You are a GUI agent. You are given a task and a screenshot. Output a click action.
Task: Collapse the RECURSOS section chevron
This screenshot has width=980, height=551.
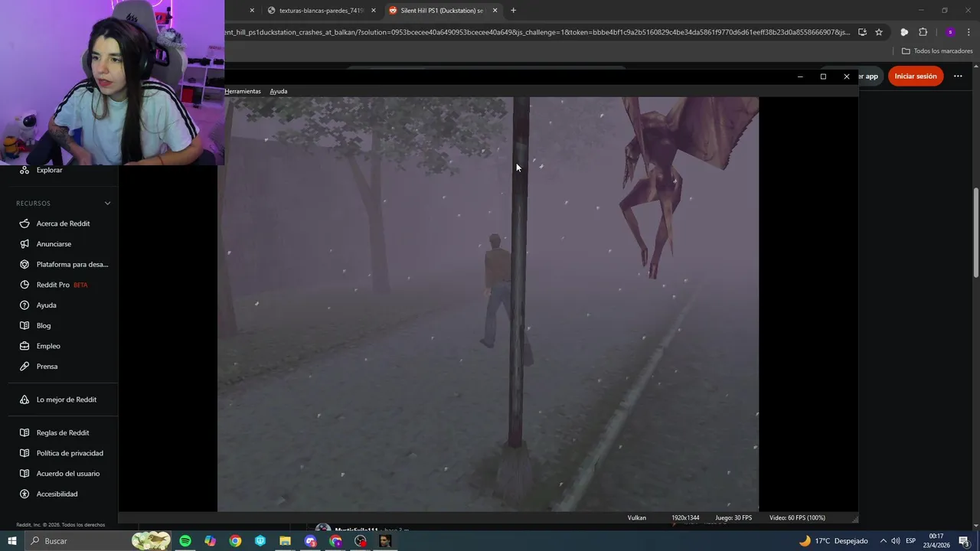tap(107, 204)
